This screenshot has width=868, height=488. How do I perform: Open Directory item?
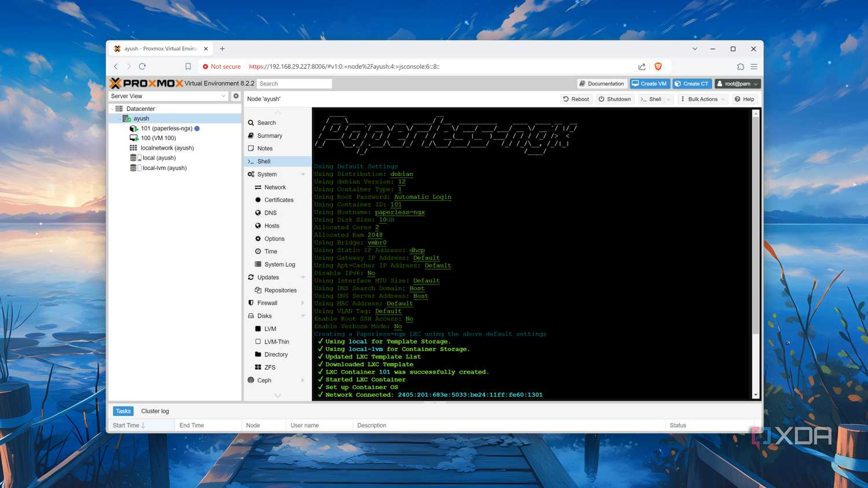[278, 354]
